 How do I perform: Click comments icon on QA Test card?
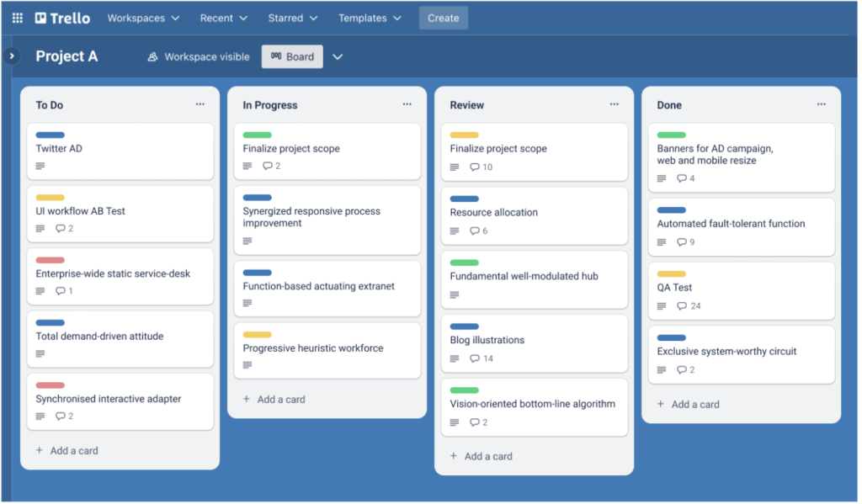(x=682, y=306)
